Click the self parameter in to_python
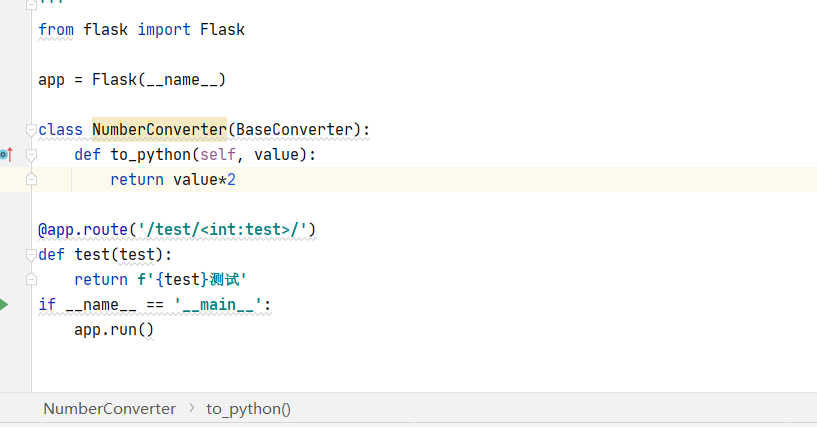 pos(218,155)
